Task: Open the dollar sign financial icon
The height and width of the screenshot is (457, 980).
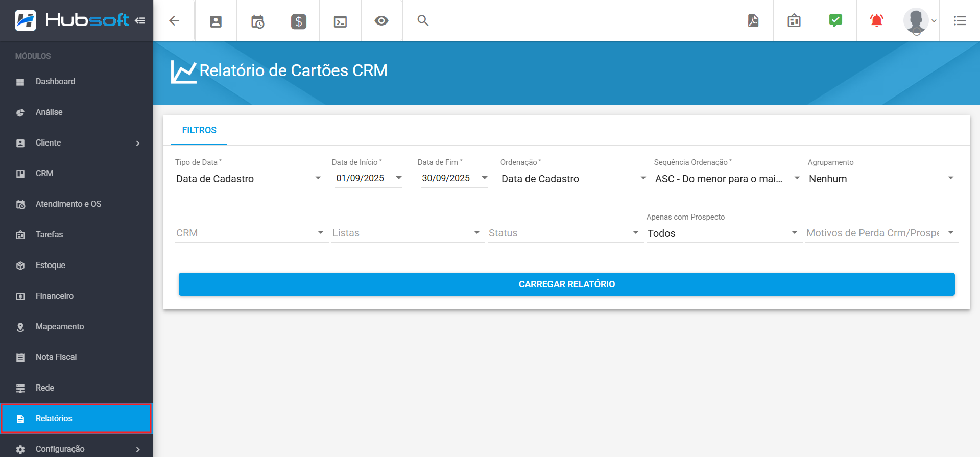Action: tap(299, 21)
